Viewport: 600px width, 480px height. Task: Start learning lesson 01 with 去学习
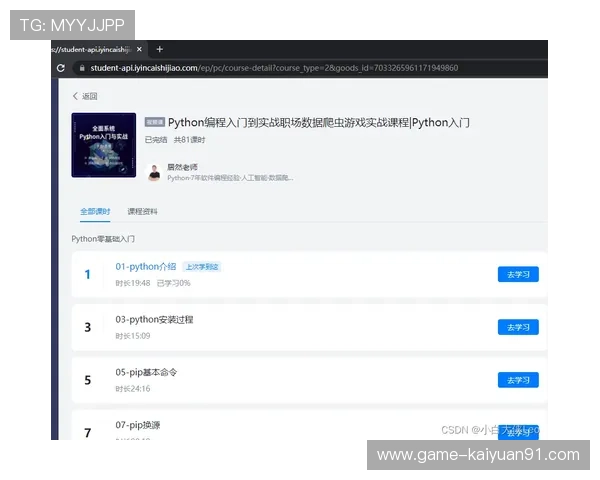(x=518, y=274)
